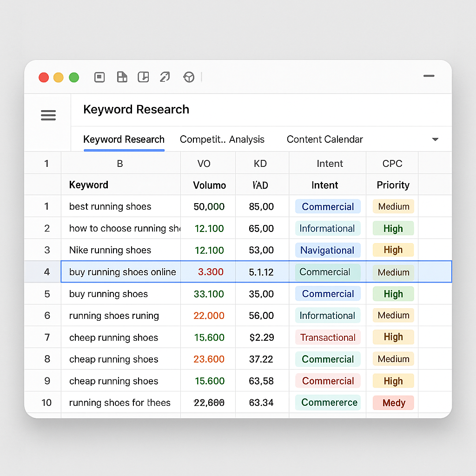
Task: Click the yellow High tag in row 3
Action: click(x=393, y=250)
